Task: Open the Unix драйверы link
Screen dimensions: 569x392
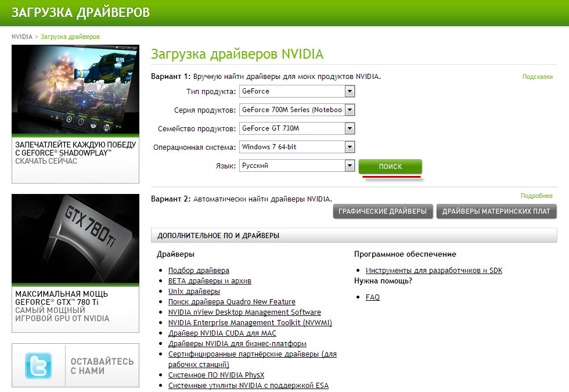Action: tap(194, 292)
